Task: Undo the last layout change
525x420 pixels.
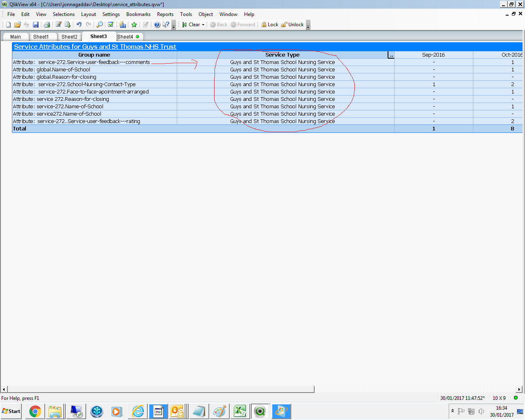Action: pyautogui.click(x=79, y=25)
